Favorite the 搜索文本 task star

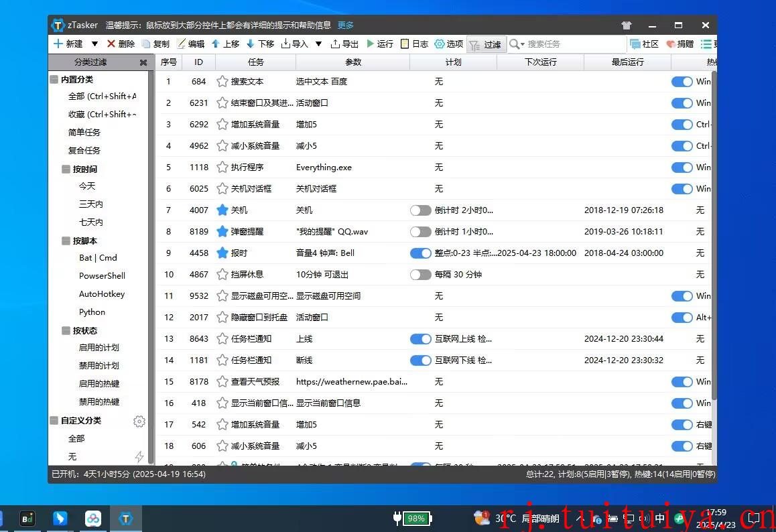pyautogui.click(x=222, y=82)
